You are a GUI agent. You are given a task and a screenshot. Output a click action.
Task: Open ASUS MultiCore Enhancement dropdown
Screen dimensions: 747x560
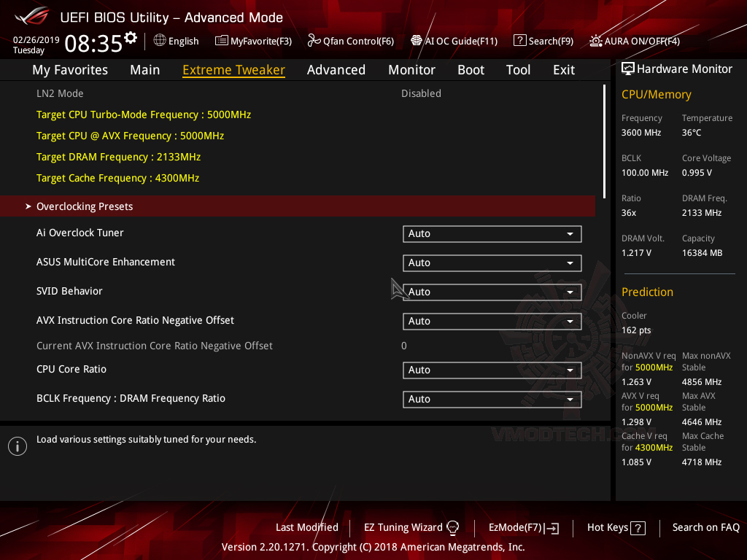coord(492,262)
